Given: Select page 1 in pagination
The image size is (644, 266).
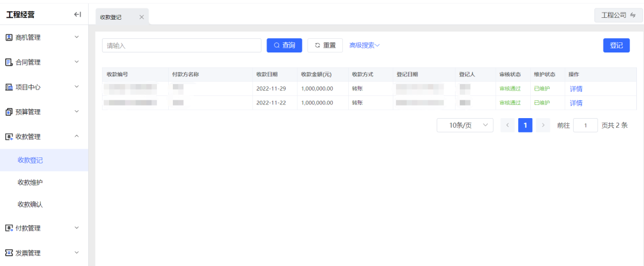Looking at the screenshot, I should pyautogui.click(x=525, y=125).
